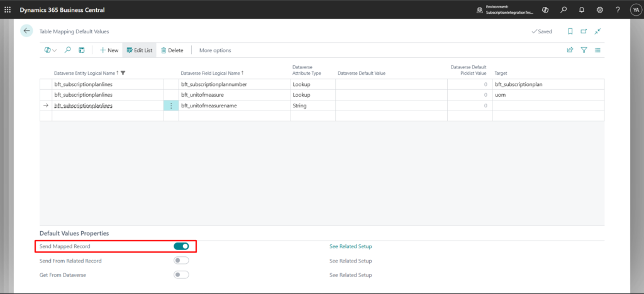This screenshot has height=294, width=644.
Task: Expand the Copilot dropdown in the toolbar
Action: tap(50, 50)
